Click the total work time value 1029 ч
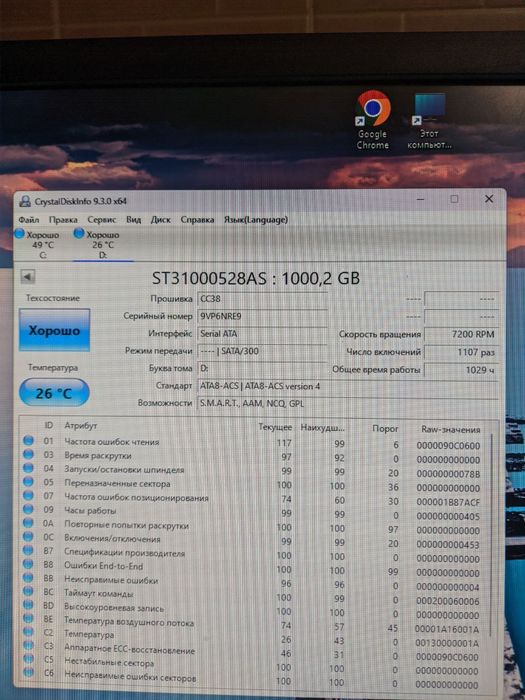Image resolution: width=525 pixels, height=700 pixels. pos(461,370)
